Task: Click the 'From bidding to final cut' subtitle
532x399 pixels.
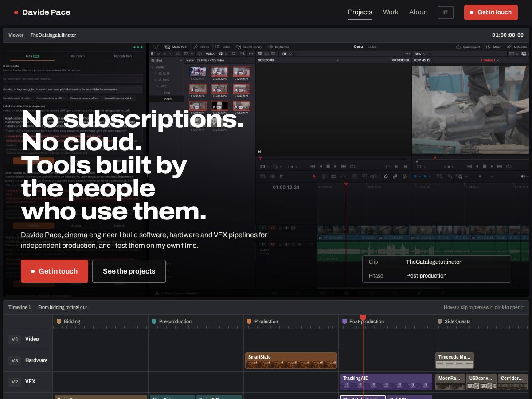Action: (63, 307)
